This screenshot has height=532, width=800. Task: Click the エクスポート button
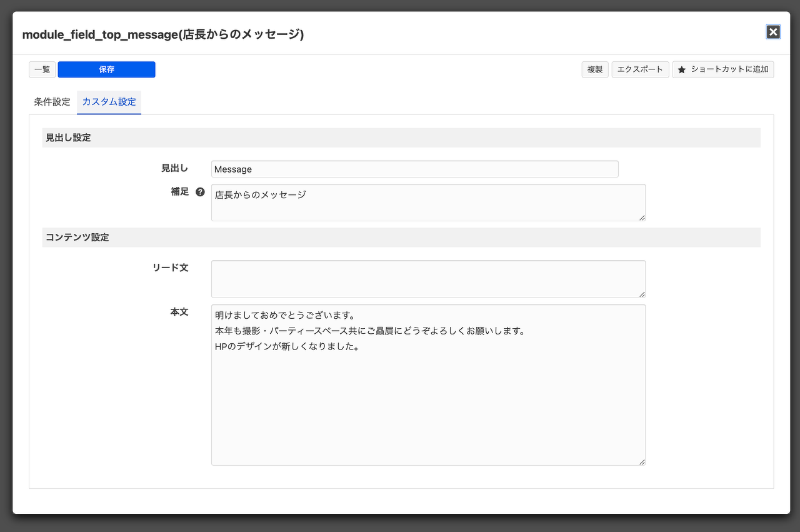click(x=640, y=69)
